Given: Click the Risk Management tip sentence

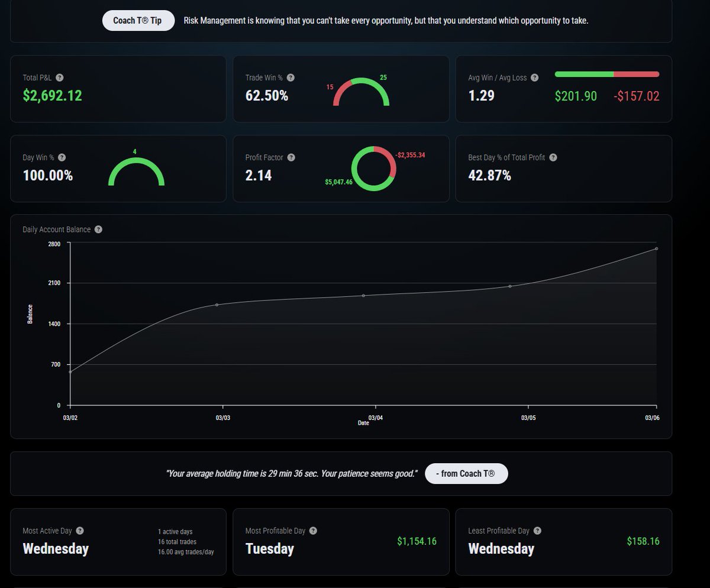Looking at the screenshot, I should pyautogui.click(x=386, y=21).
